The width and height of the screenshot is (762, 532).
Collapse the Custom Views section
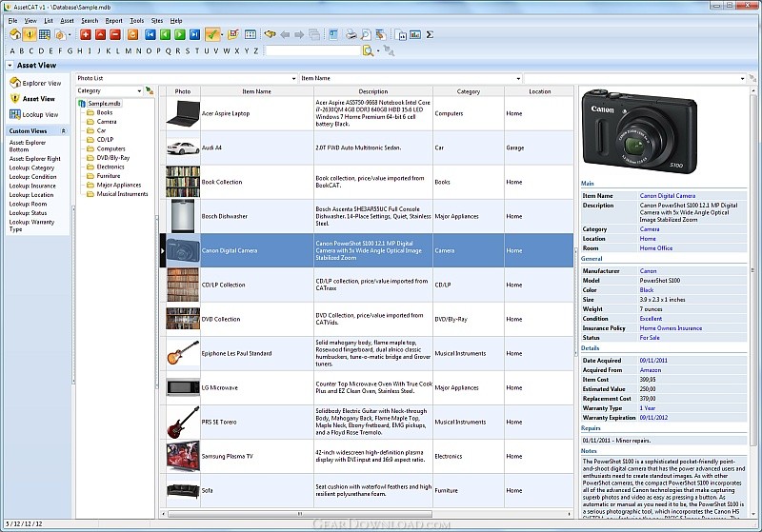(x=63, y=131)
